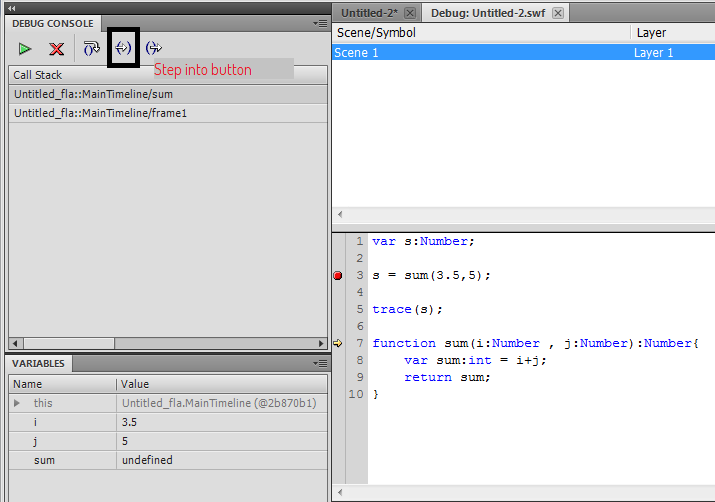Select the sum variable row
Screen dimensions: 715x502
pyautogui.click(x=168, y=460)
